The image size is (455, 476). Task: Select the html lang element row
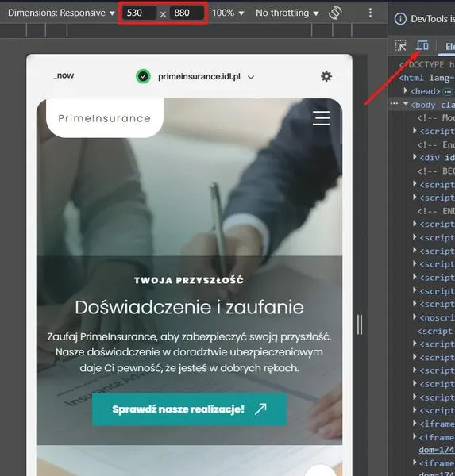tap(426, 78)
